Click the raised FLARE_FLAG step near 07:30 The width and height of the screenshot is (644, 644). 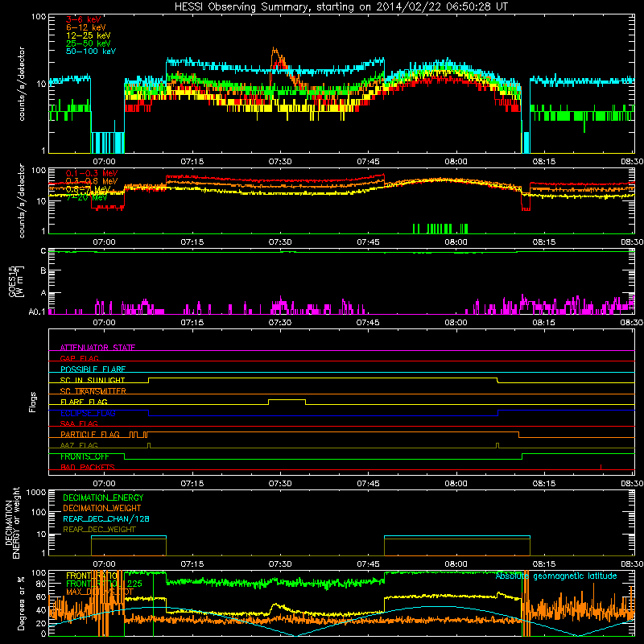287,400
